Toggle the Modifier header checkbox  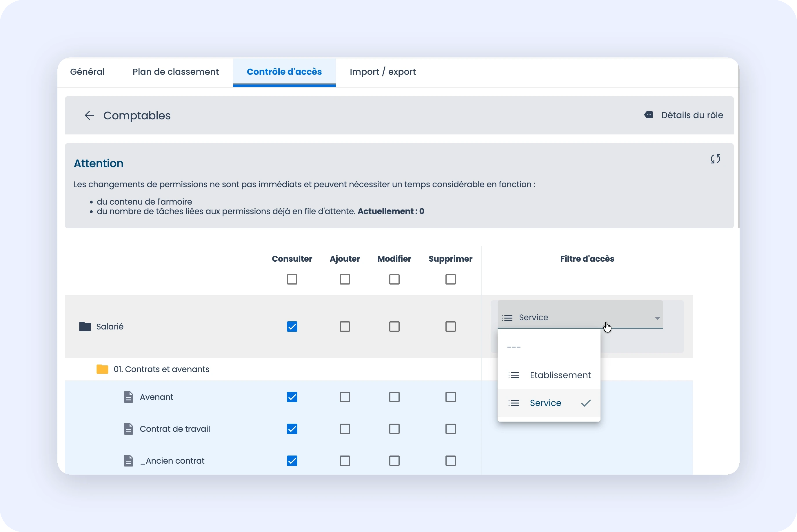[x=394, y=279]
